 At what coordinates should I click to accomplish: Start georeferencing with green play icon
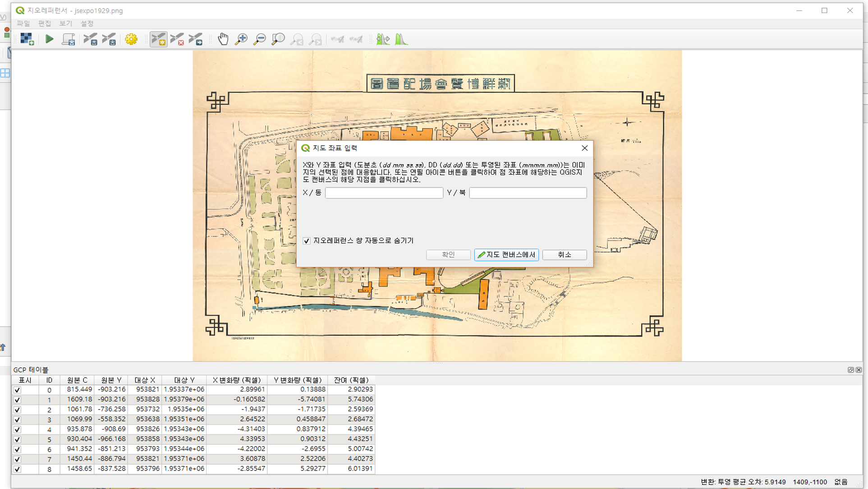[50, 39]
